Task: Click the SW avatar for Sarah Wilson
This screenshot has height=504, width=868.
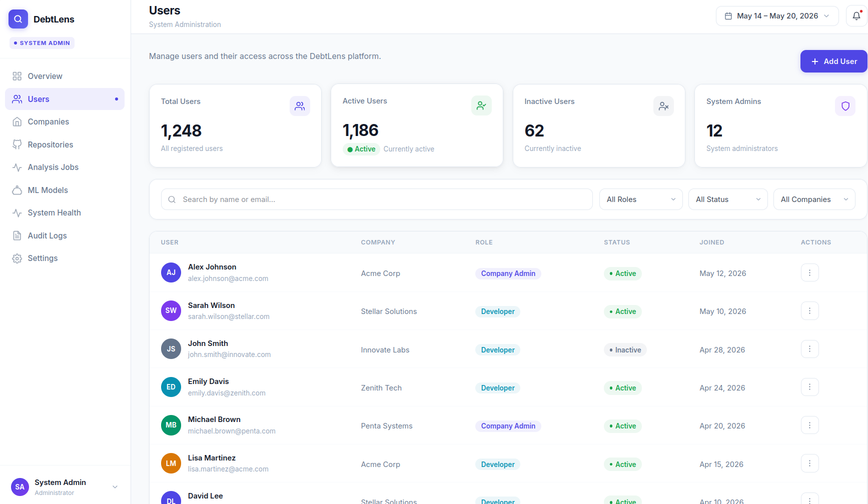Action: (171, 310)
